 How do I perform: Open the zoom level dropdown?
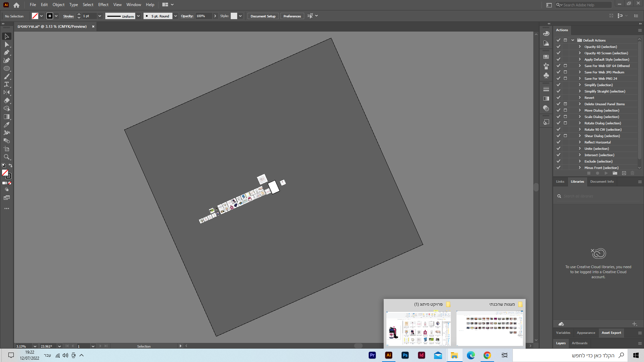point(35,346)
